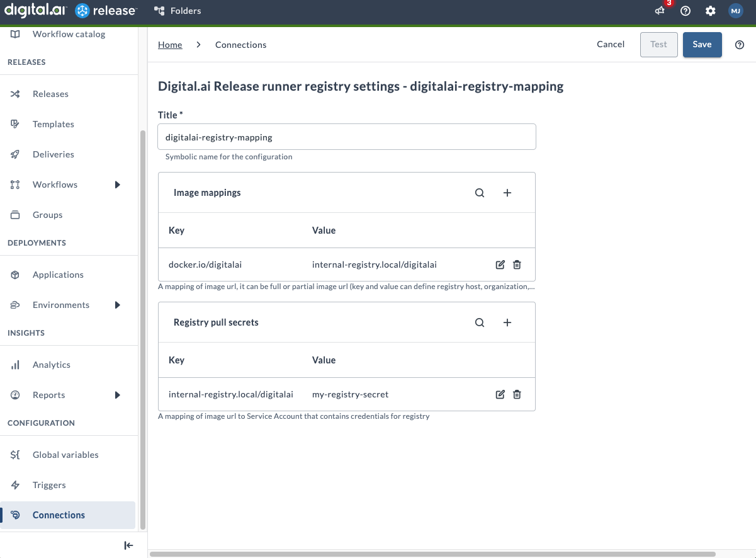Click the Applications cube icon
Screen dimensions: 756x558
point(15,275)
